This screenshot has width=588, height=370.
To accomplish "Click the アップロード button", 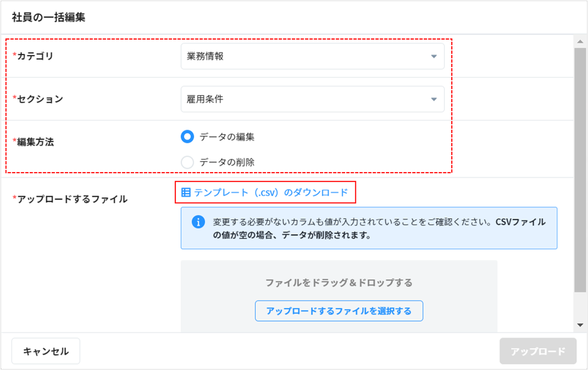I will tap(538, 351).
